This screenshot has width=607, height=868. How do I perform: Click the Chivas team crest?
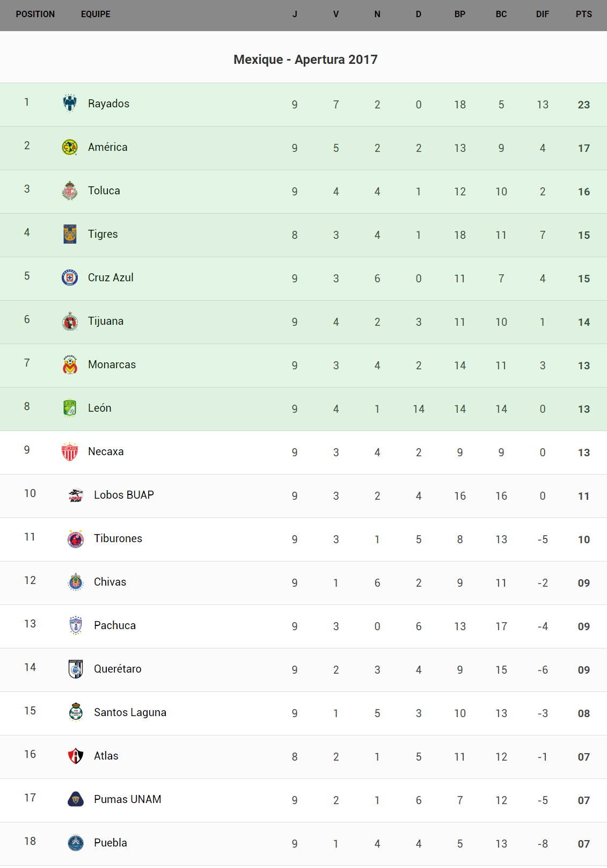[76, 582]
